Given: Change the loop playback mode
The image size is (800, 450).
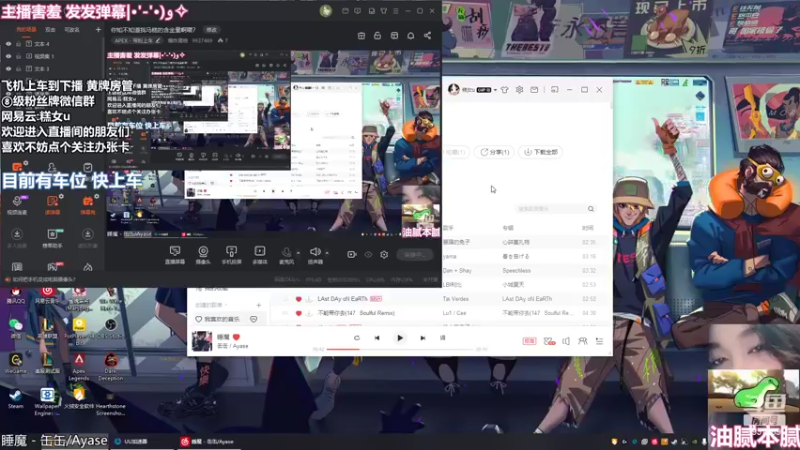Looking at the screenshot, I should (x=357, y=338).
